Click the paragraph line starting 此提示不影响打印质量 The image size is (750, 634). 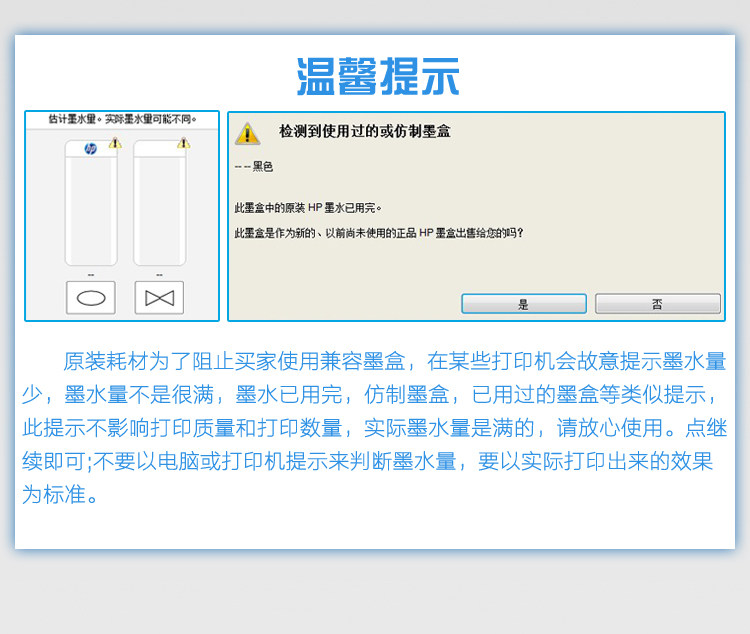click(375, 428)
